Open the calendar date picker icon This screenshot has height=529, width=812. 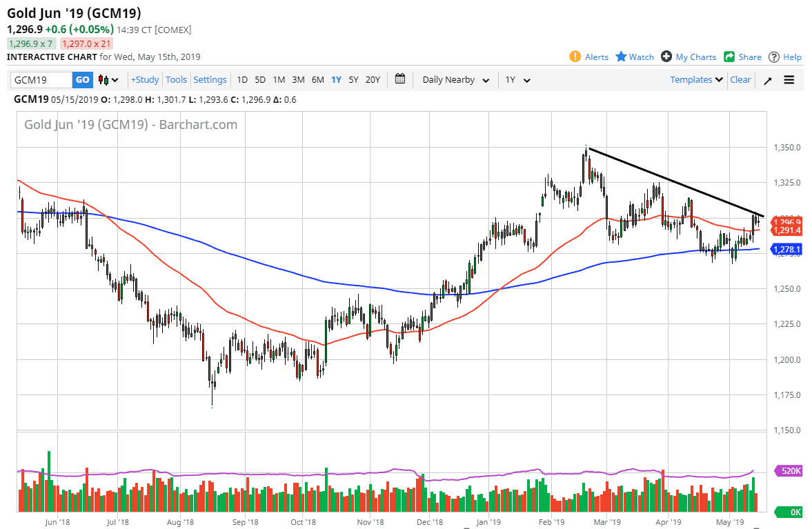coord(399,79)
